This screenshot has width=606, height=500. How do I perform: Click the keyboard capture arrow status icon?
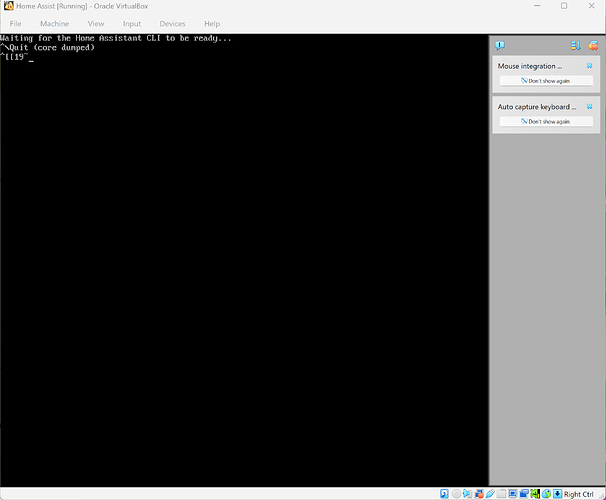tap(557, 494)
